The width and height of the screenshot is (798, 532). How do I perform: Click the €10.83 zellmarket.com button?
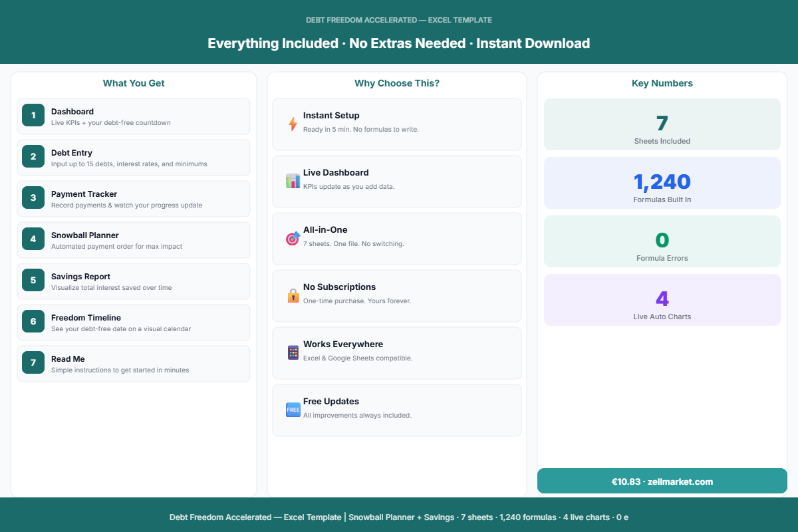click(662, 481)
